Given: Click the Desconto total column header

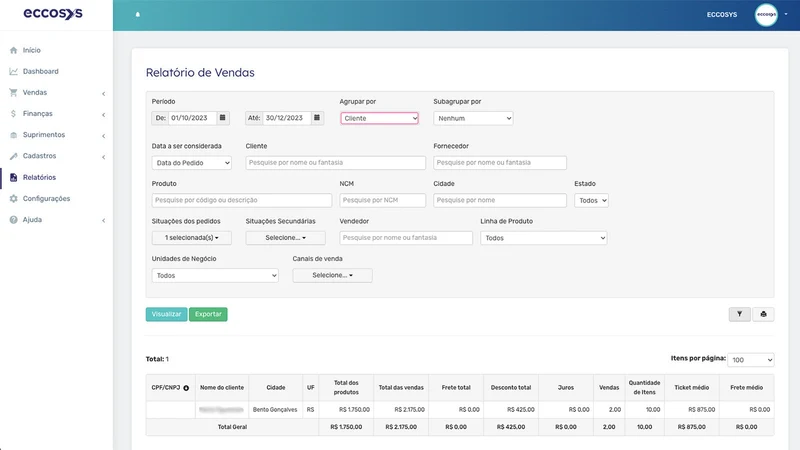Looking at the screenshot, I should [x=511, y=388].
